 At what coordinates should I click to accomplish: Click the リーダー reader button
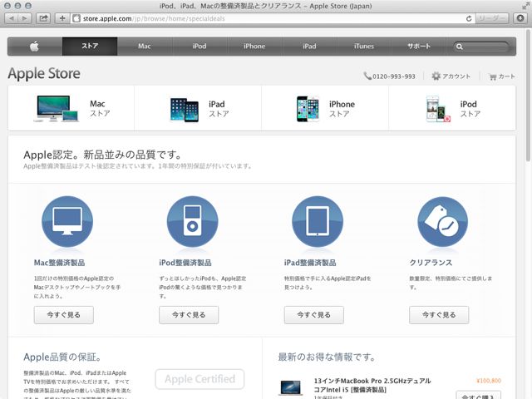(x=491, y=18)
